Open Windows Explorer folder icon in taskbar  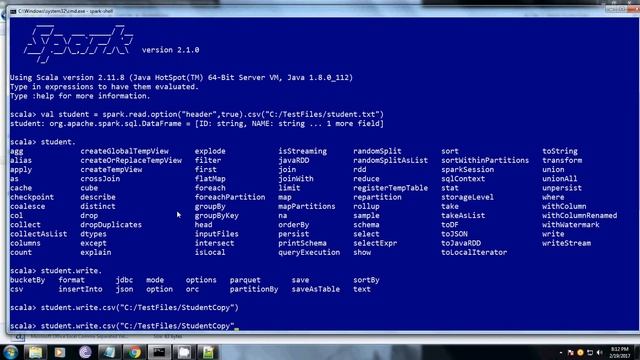36,352
